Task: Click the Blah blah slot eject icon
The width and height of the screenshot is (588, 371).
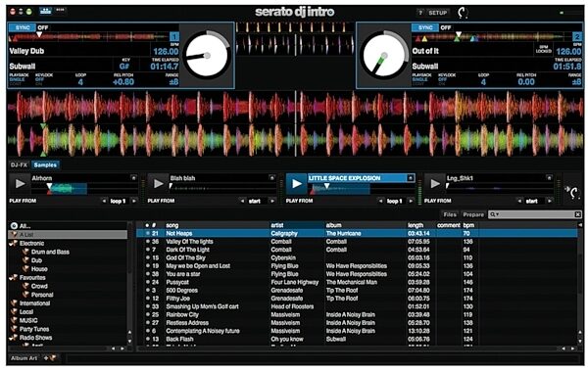Action: [x=271, y=178]
